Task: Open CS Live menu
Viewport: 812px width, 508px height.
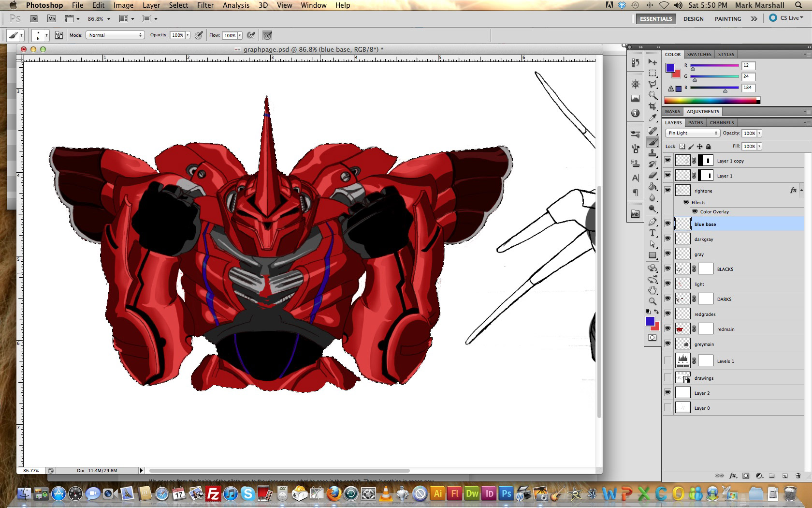Action: pyautogui.click(x=786, y=18)
